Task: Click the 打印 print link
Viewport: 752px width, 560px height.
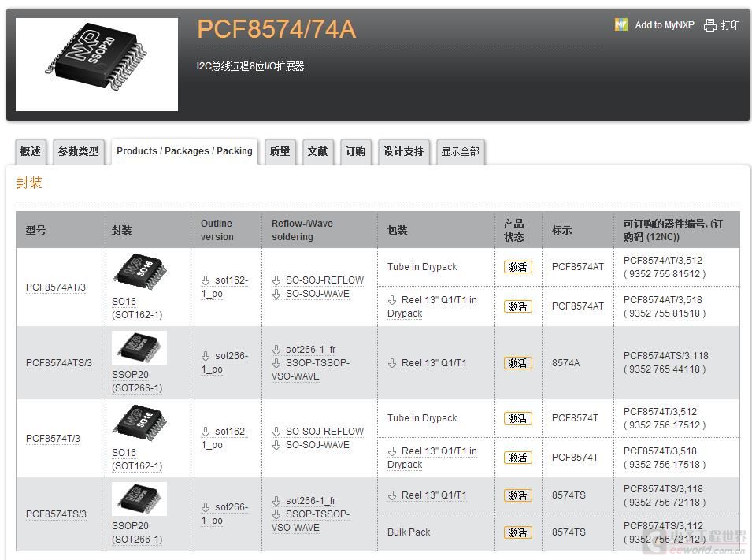Action: [731, 25]
